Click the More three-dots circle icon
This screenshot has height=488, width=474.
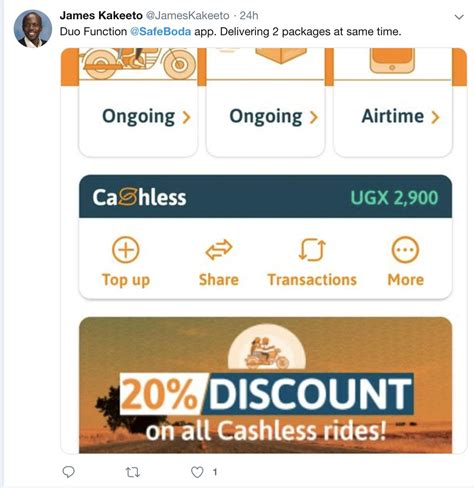point(405,250)
